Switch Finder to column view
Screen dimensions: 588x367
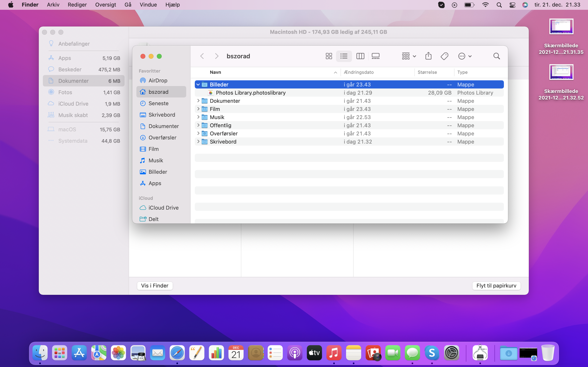360,56
